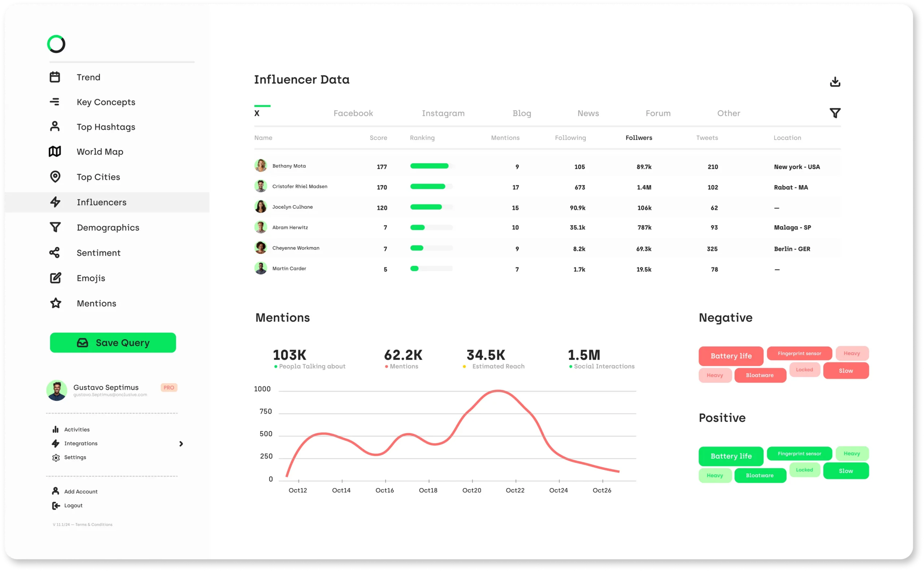The image size is (924, 571).
Task: Open the filter options for Influencer Data
Action: click(835, 113)
